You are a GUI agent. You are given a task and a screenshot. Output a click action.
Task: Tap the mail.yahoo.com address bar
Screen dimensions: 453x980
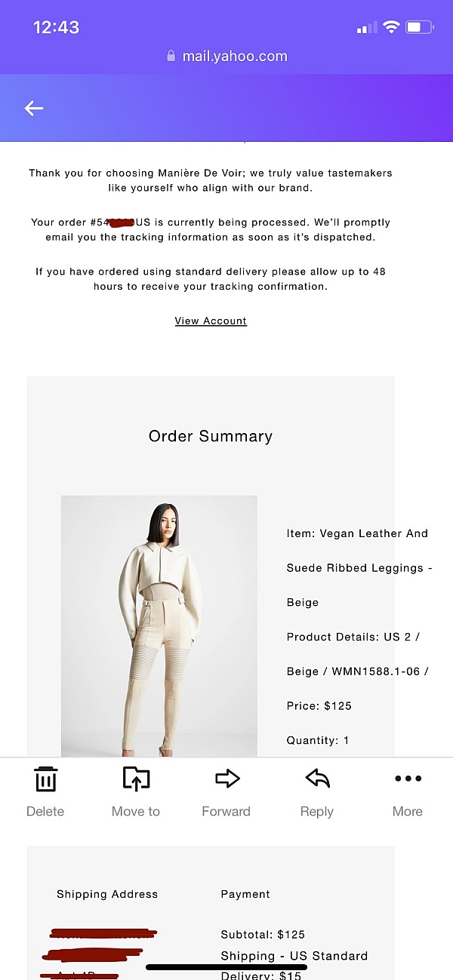pyautogui.click(x=226, y=56)
